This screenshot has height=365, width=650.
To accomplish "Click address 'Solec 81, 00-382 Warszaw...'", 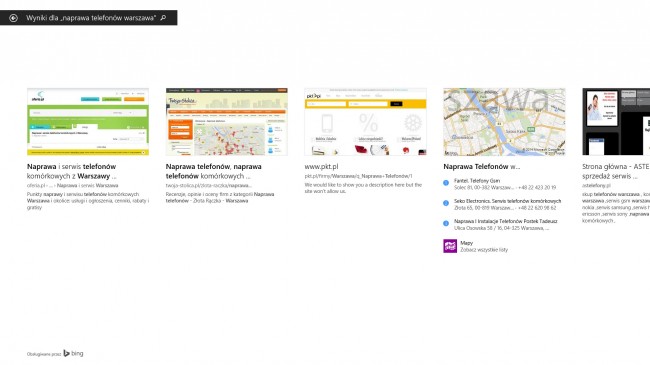I will (484, 187).
